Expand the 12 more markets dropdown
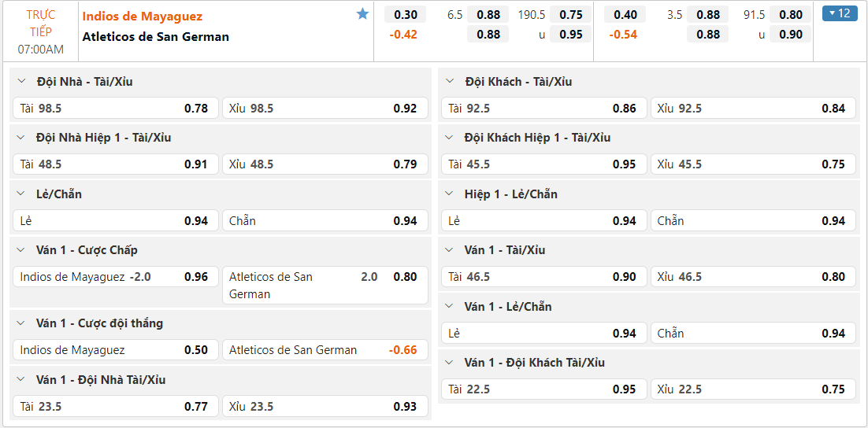Image resolution: width=868 pixels, height=428 pixels. (x=840, y=13)
